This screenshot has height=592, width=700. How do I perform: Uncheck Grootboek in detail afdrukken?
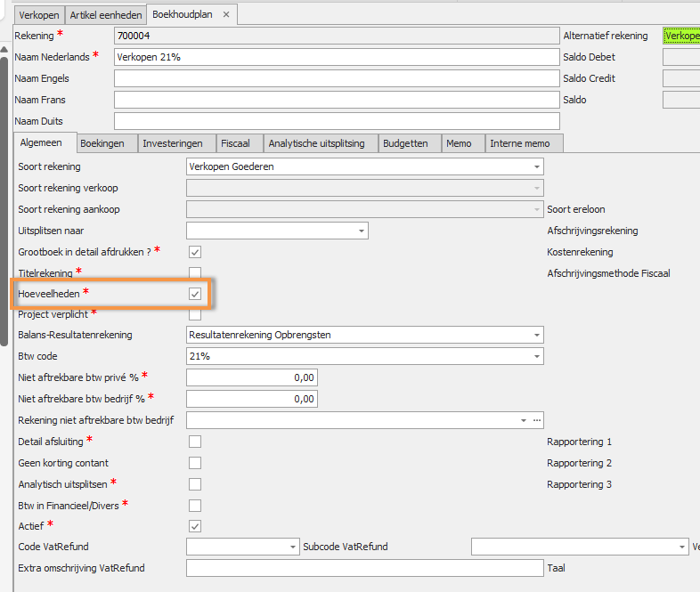pos(195,252)
